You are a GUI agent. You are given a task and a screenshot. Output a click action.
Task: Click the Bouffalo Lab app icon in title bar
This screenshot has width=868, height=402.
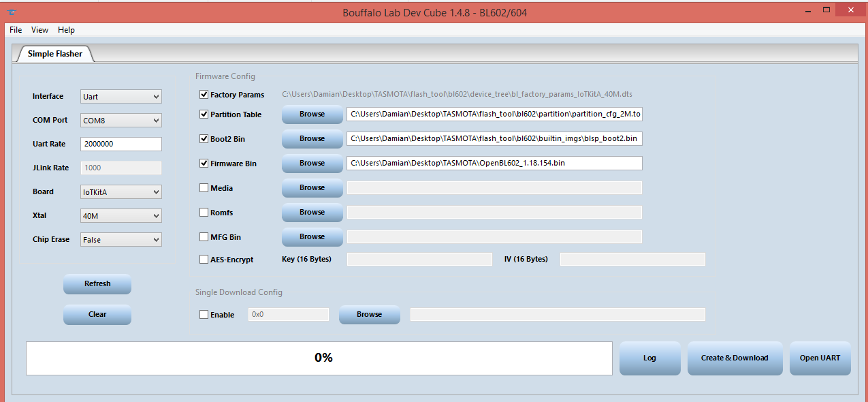click(x=12, y=12)
